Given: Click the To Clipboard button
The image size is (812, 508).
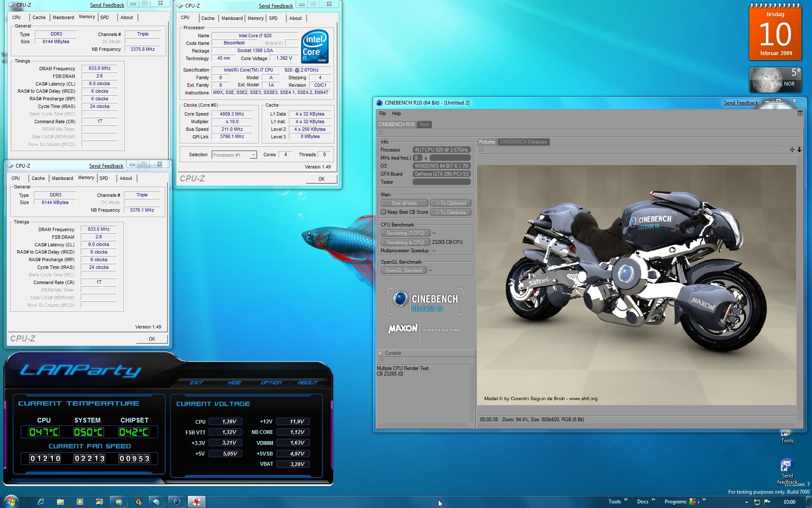Looking at the screenshot, I should pyautogui.click(x=450, y=203).
